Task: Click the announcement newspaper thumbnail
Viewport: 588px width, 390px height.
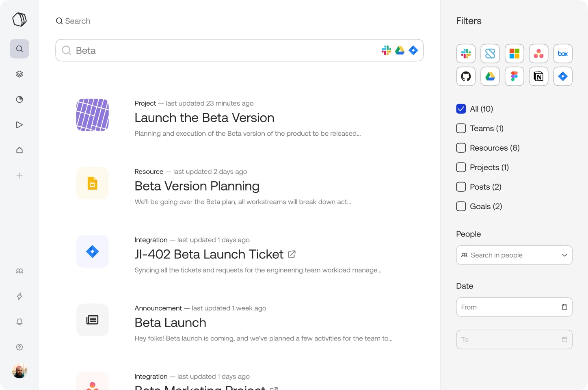Action: point(93,320)
